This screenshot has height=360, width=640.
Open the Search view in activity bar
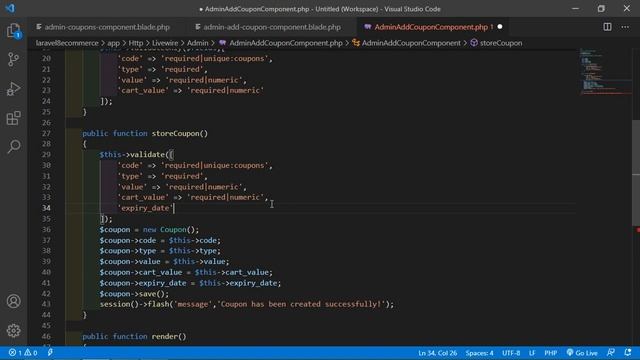(x=13, y=147)
